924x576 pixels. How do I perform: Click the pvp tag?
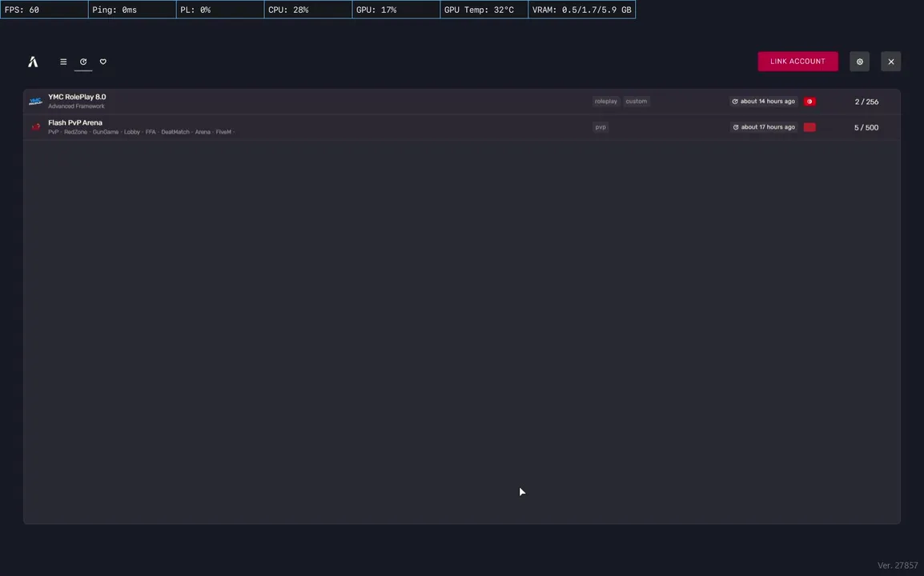tap(601, 127)
